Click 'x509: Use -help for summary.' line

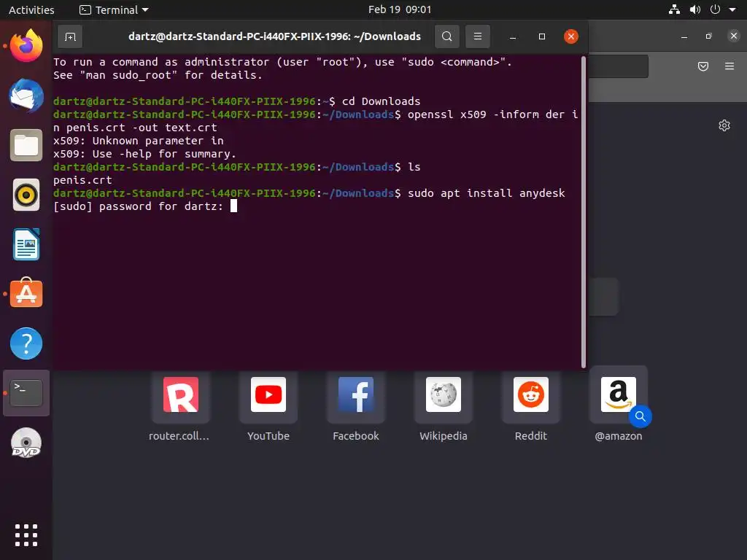(145, 154)
